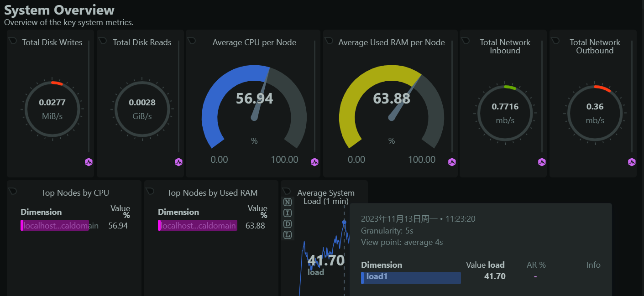Open the N (nodes) filter on load chart

(x=288, y=202)
